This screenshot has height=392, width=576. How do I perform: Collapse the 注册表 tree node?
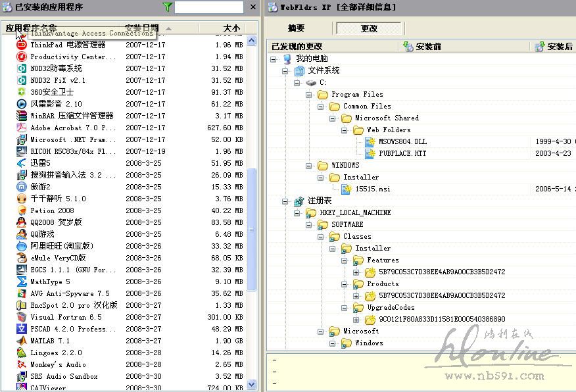click(x=285, y=201)
